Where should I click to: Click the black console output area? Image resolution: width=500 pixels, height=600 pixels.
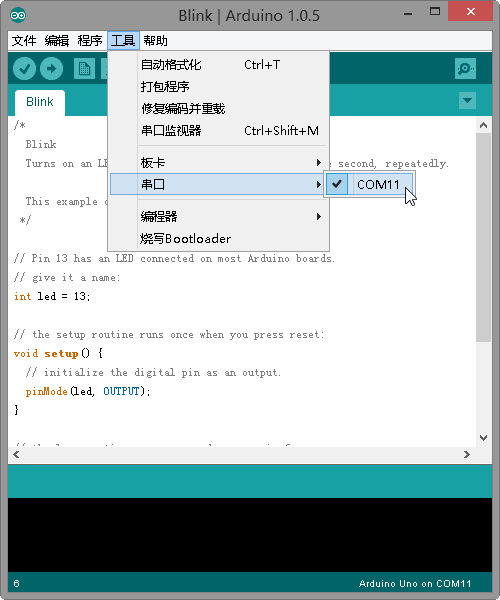tap(250, 535)
